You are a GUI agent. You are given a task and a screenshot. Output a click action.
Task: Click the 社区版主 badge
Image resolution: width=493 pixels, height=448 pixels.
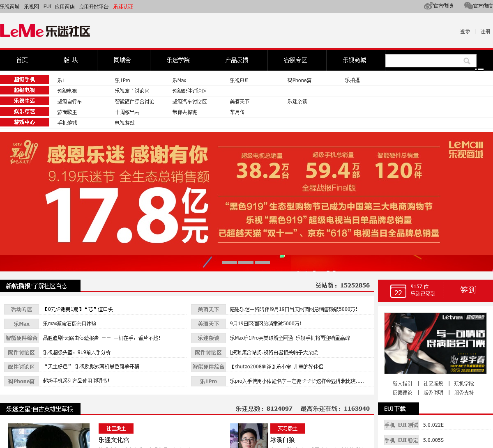[116, 429]
